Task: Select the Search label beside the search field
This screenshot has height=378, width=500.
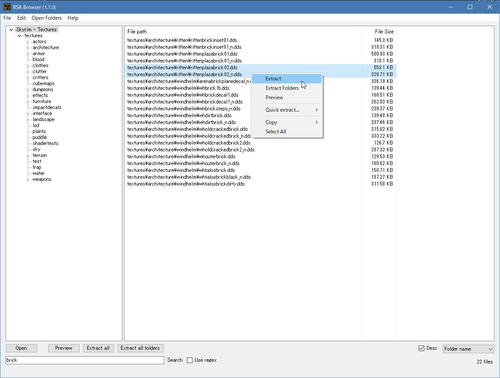Action: point(175,360)
